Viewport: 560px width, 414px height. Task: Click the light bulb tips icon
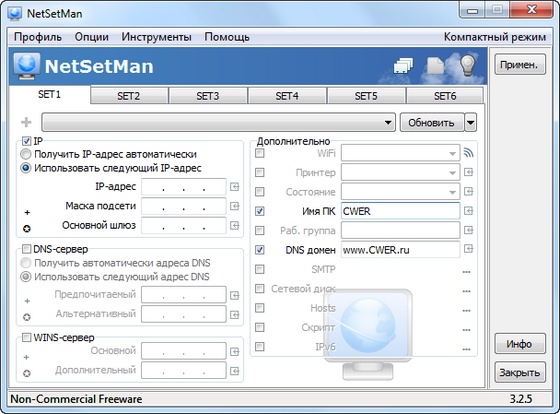468,65
